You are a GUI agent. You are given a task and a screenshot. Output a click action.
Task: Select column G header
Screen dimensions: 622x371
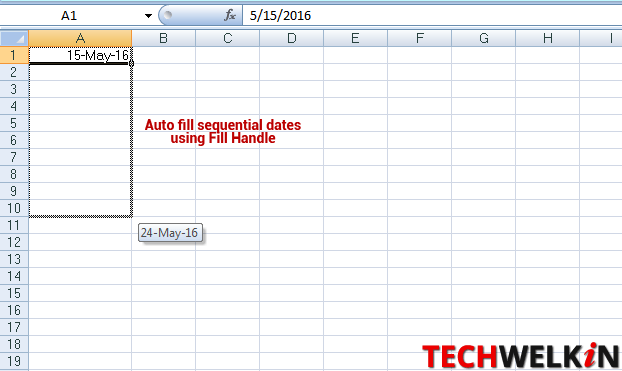(484, 38)
